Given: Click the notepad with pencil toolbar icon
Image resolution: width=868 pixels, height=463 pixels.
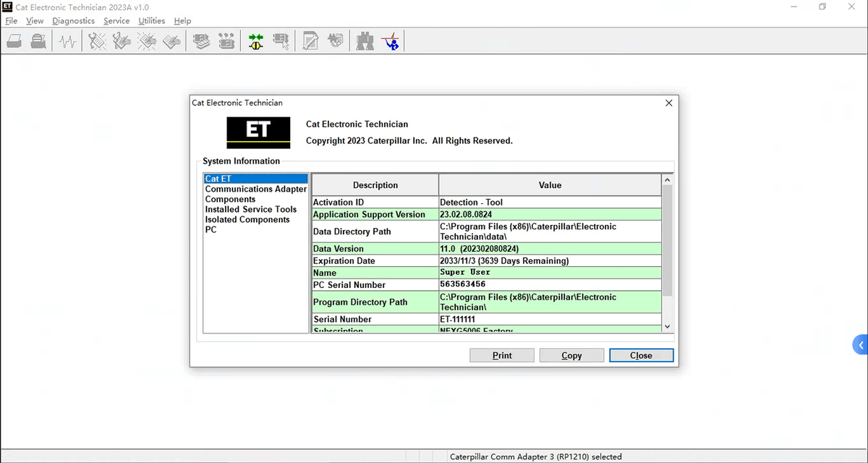Looking at the screenshot, I should [310, 41].
